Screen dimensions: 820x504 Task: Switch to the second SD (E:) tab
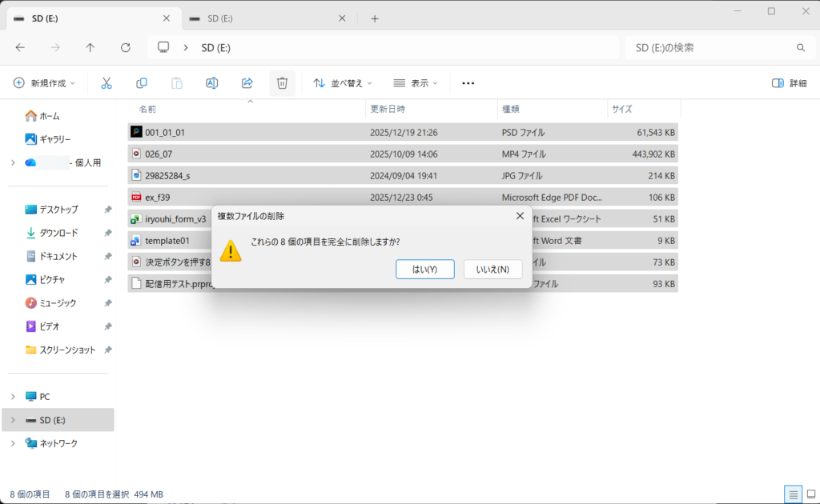pyautogui.click(x=264, y=18)
